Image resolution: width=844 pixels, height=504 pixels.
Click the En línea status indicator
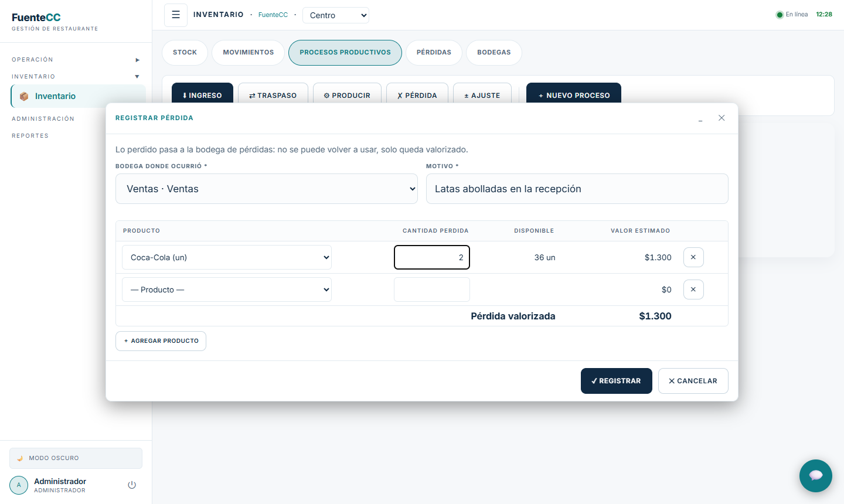tap(792, 15)
